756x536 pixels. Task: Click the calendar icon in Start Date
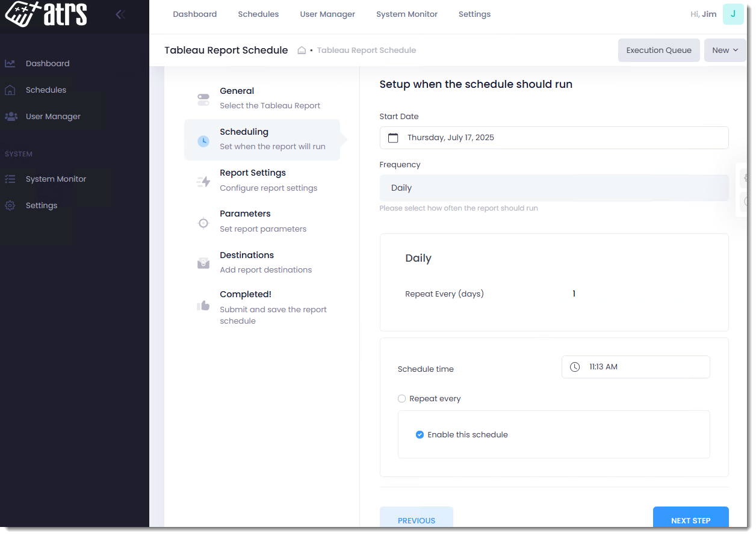coord(393,138)
